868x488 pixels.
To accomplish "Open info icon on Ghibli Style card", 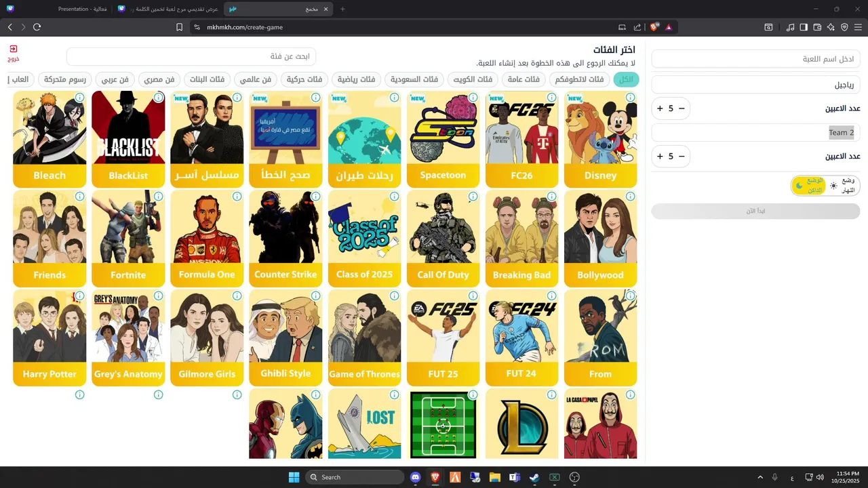I will (316, 296).
